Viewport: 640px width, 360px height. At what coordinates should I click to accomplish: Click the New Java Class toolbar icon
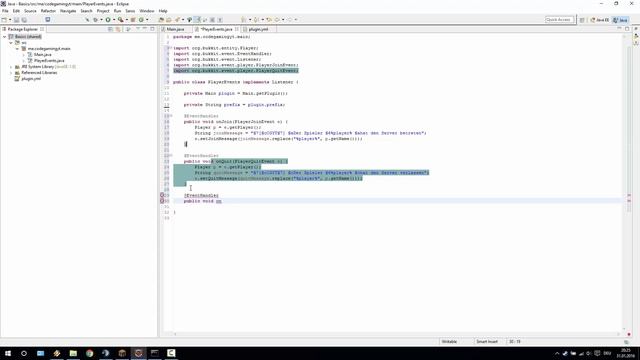tap(141, 20)
